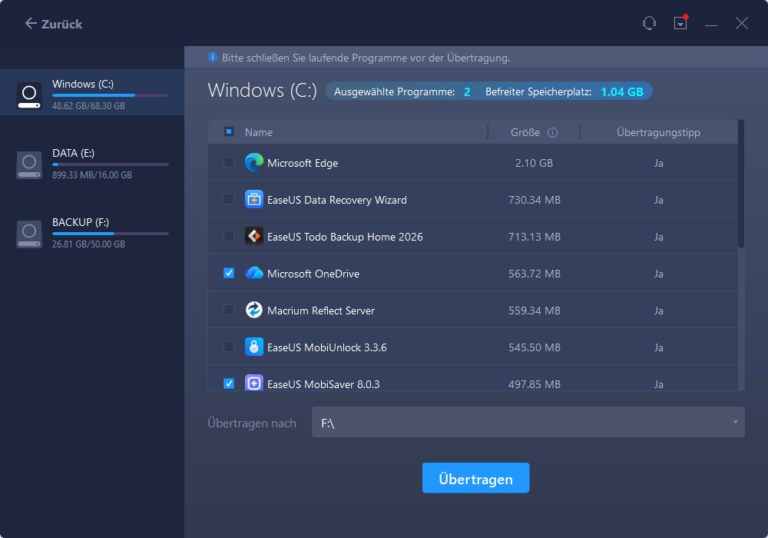Screen dimensions: 768x538
Task: Click the Übertragungstipp column header
Action: (x=658, y=132)
